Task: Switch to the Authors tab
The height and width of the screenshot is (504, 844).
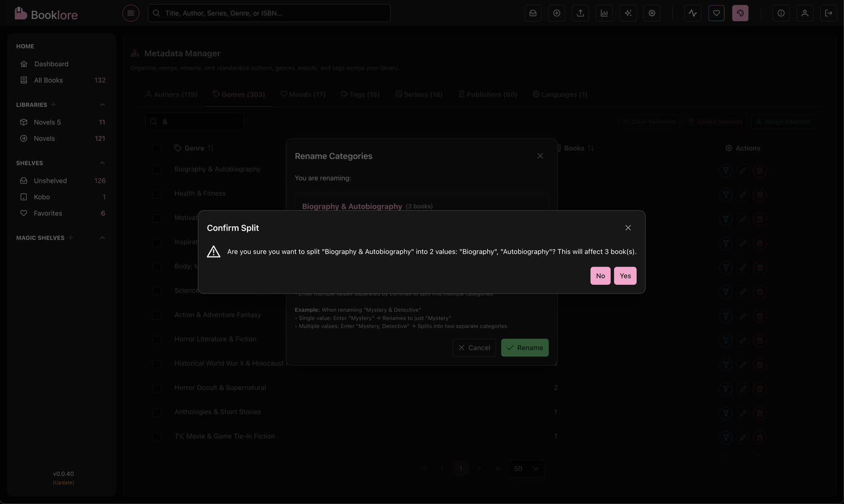Action: [171, 94]
